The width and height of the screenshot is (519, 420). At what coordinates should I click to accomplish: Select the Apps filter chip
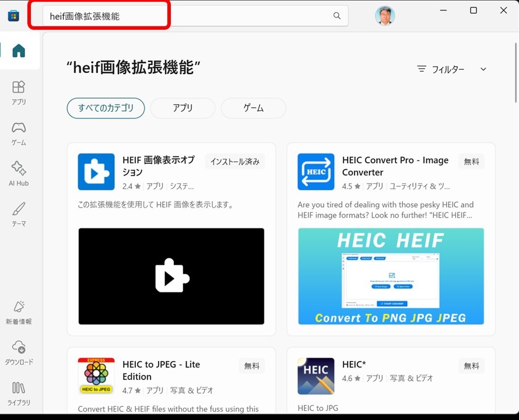click(183, 108)
